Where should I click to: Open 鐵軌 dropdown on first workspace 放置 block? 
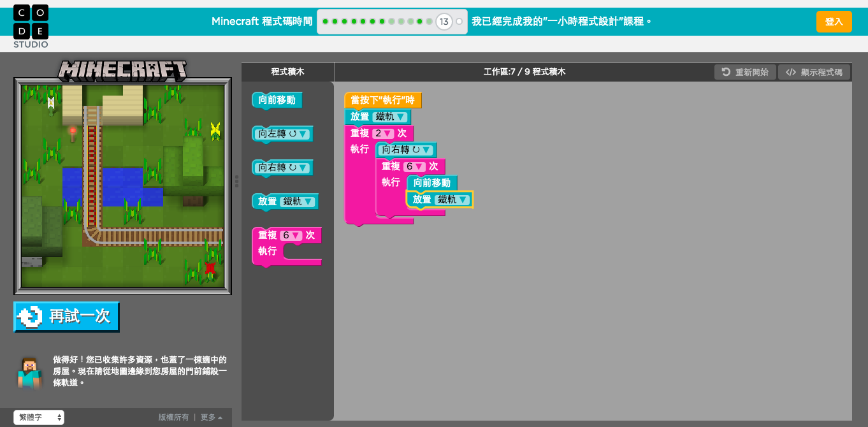point(390,117)
